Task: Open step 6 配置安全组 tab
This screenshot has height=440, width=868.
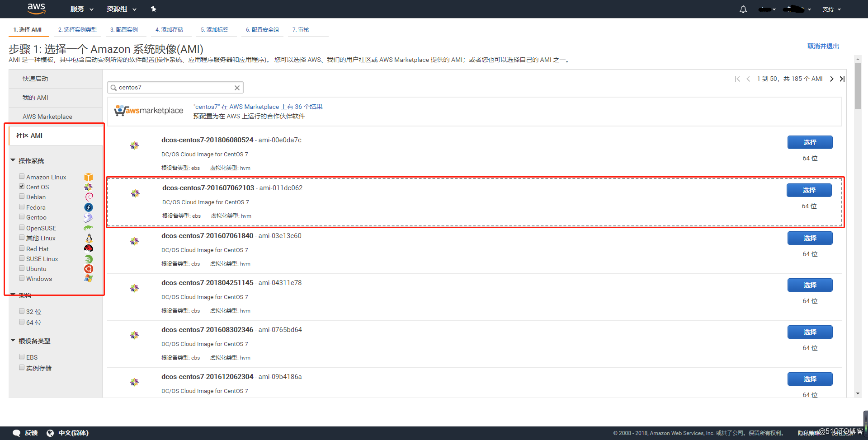Action: click(x=262, y=30)
